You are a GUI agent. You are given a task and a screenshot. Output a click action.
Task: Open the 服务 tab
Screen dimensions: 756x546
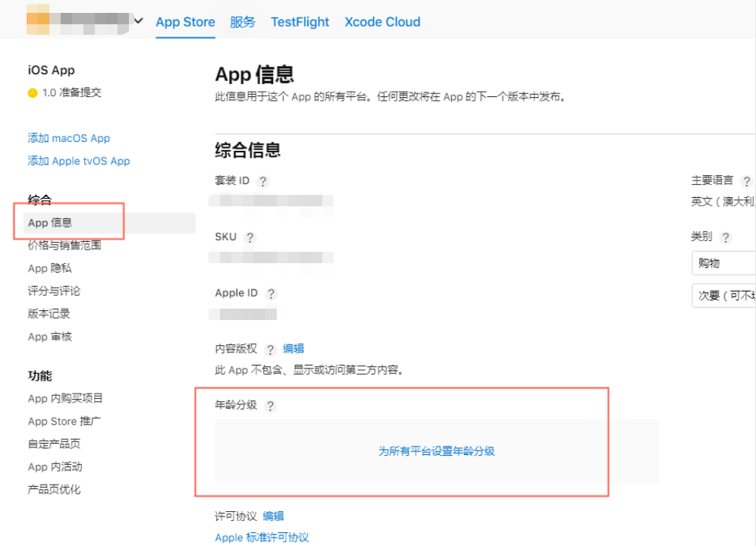[x=243, y=22]
